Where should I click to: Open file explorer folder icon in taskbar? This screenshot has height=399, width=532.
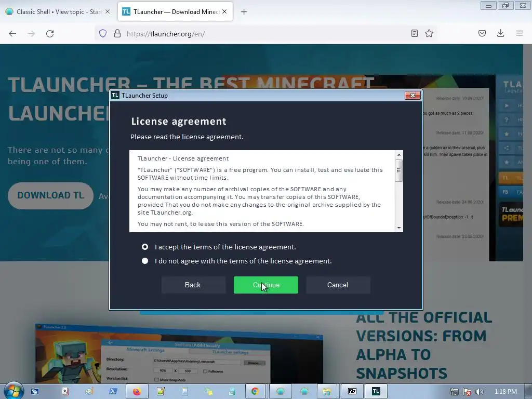[327, 392]
